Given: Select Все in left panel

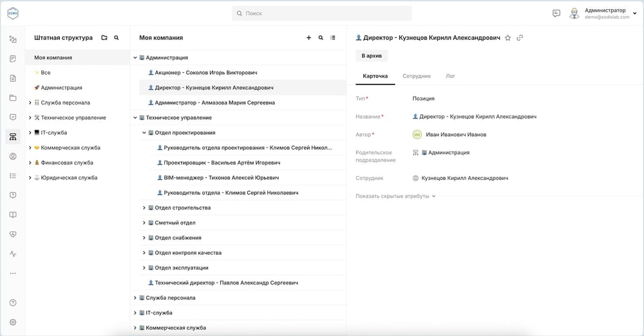Looking at the screenshot, I should tap(78, 72).
